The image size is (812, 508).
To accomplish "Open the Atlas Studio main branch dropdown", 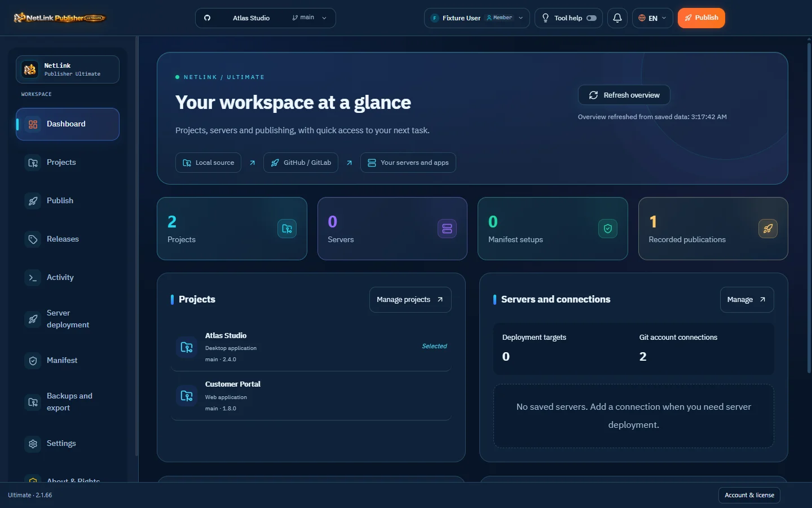I will [x=266, y=18].
